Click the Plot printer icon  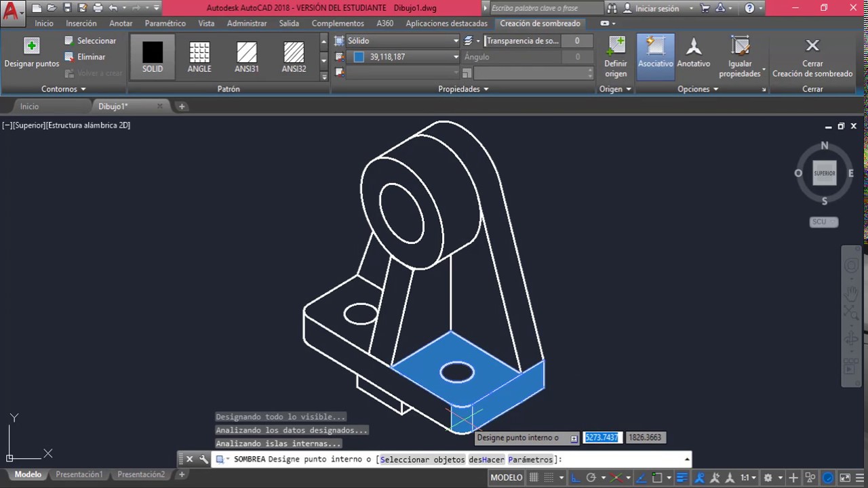(98, 8)
